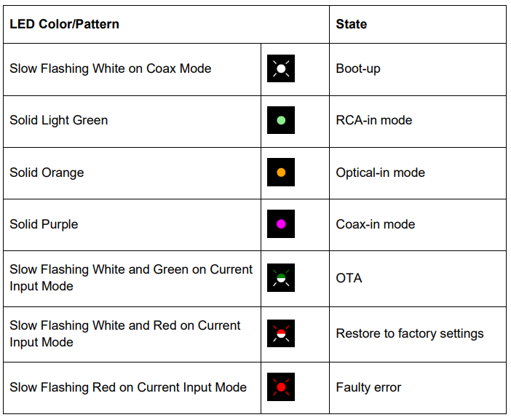Click the 'LED Color/Pattern' column header
511x420 pixels.
[x=64, y=24]
